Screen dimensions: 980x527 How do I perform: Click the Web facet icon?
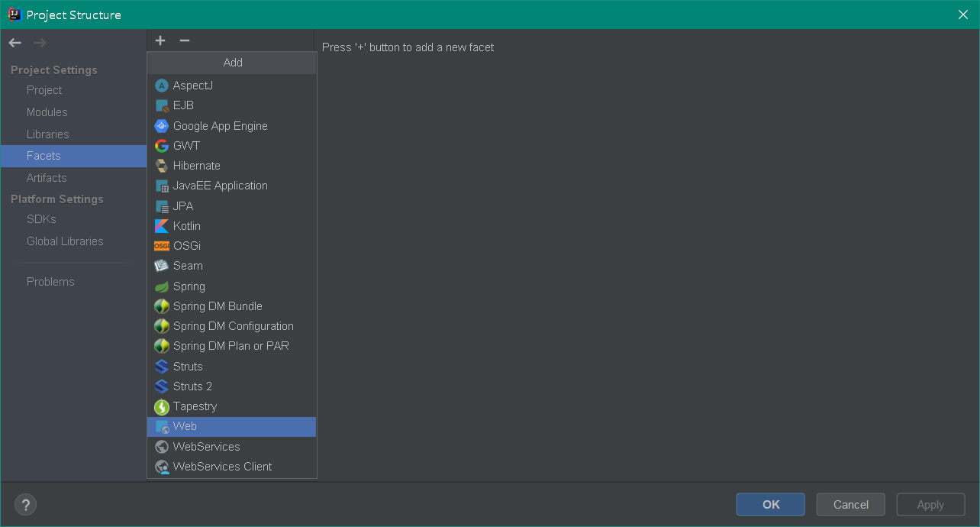click(x=161, y=427)
